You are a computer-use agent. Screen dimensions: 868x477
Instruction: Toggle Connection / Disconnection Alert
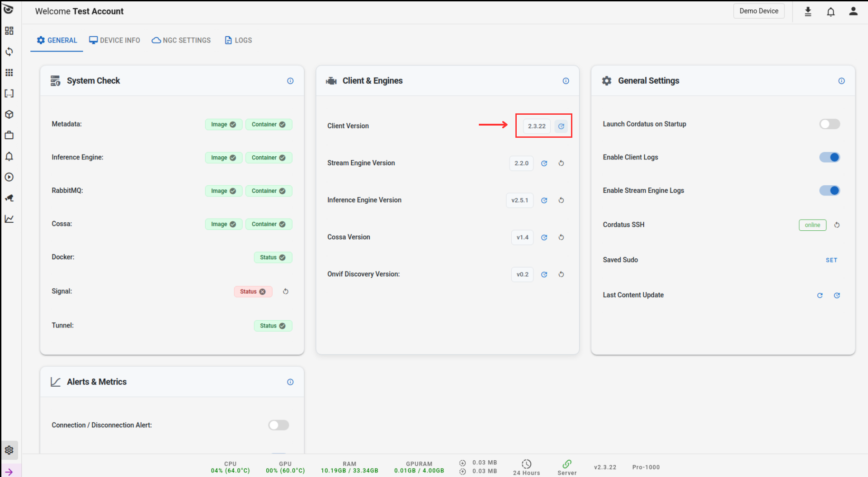pos(278,425)
